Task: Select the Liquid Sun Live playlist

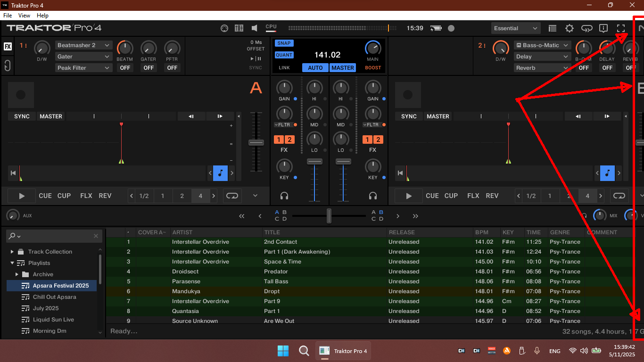Action: pos(53,320)
